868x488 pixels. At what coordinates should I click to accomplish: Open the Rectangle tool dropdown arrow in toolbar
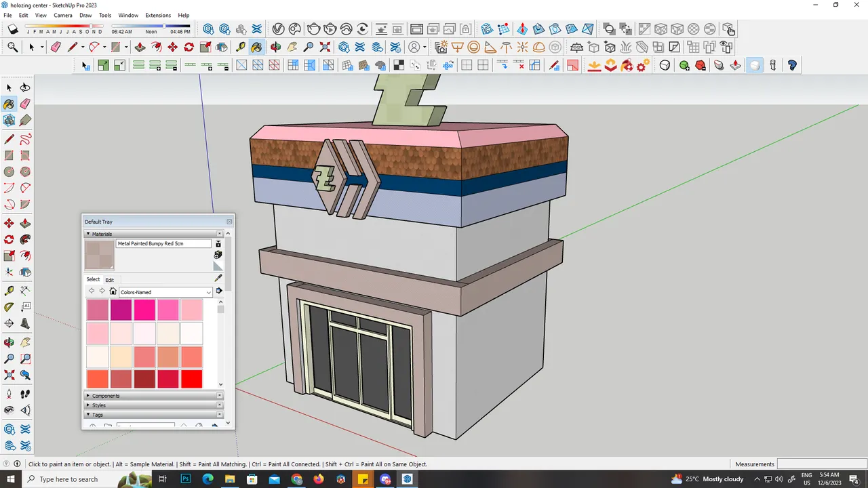tap(126, 47)
